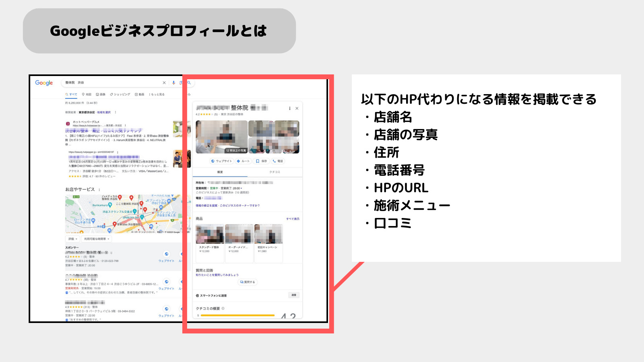The height and width of the screenshot is (362, 644).
Task: Click the voice search microphone icon
Action: click(x=173, y=82)
